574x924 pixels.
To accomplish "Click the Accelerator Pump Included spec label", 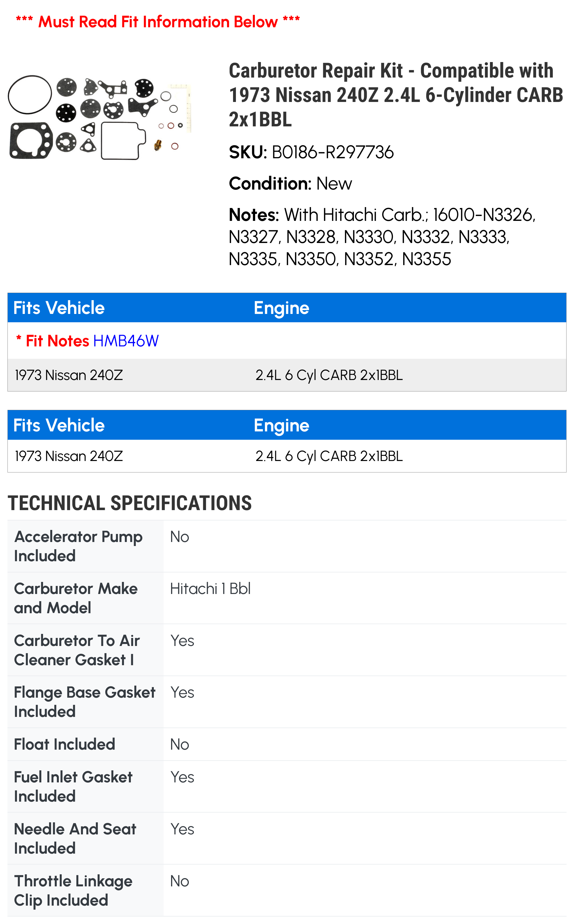I will (x=78, y=546).
